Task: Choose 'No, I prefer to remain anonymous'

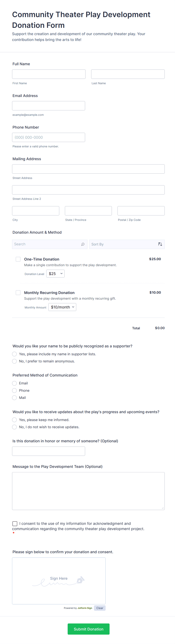Action: (14, 361)
